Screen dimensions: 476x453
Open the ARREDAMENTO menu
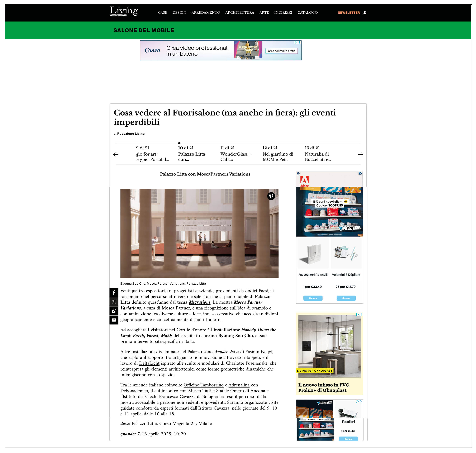tap(206, 12)
